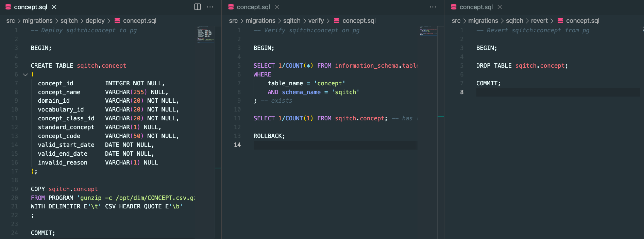
Task: Click the 'vocabulary_id' column definition line
Action: tap(108, 109)
